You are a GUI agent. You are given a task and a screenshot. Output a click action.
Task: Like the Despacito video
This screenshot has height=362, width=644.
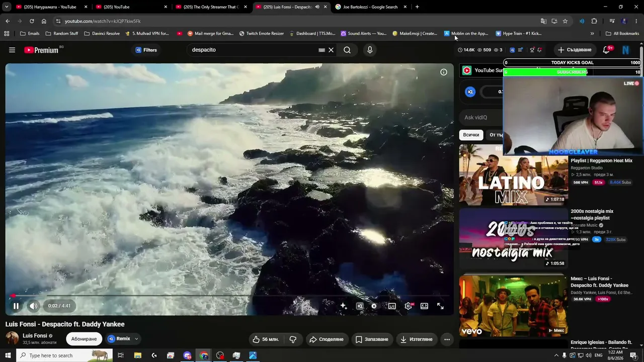click(x=266, y=339)
